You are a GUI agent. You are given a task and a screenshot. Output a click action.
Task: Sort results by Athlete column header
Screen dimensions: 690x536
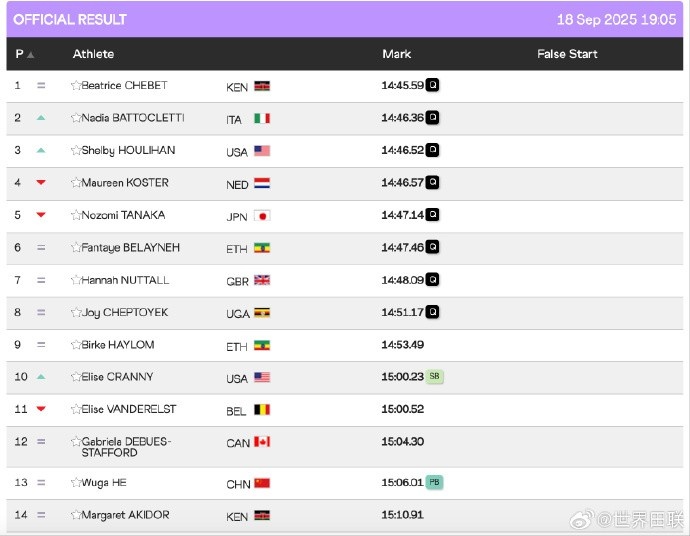coord(93,54)
